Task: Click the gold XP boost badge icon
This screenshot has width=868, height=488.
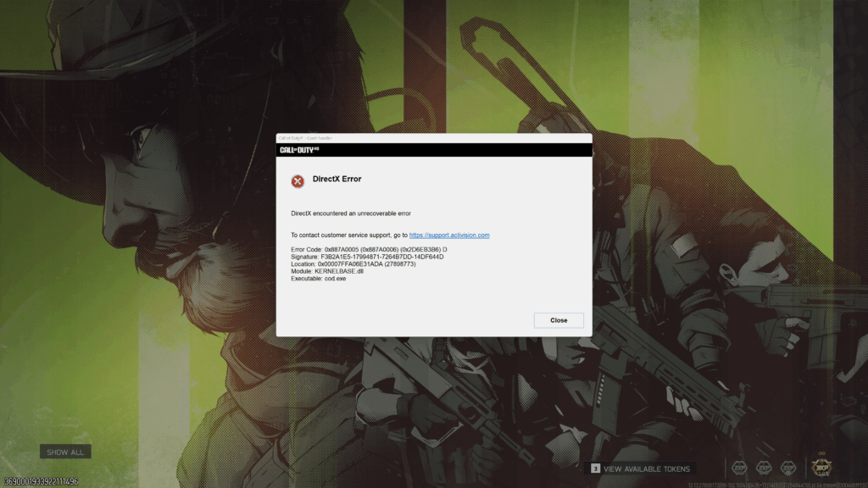Action: click(821, 468)
